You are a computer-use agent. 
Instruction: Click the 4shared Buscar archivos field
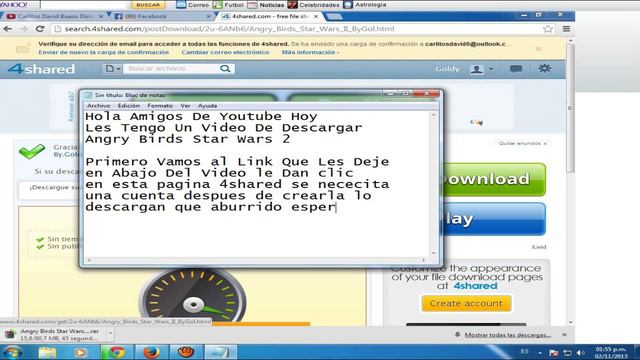[171, 69]
